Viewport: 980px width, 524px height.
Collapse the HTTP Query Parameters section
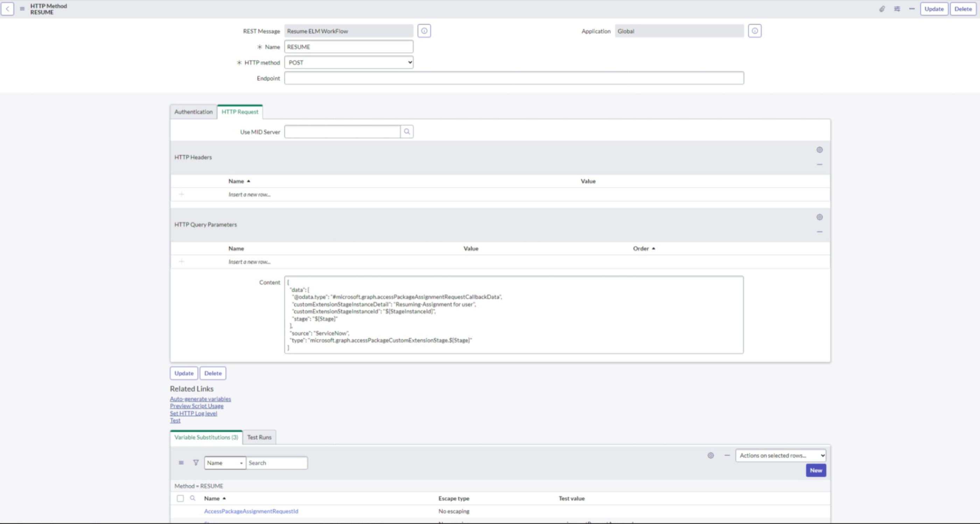click(819, 232)
